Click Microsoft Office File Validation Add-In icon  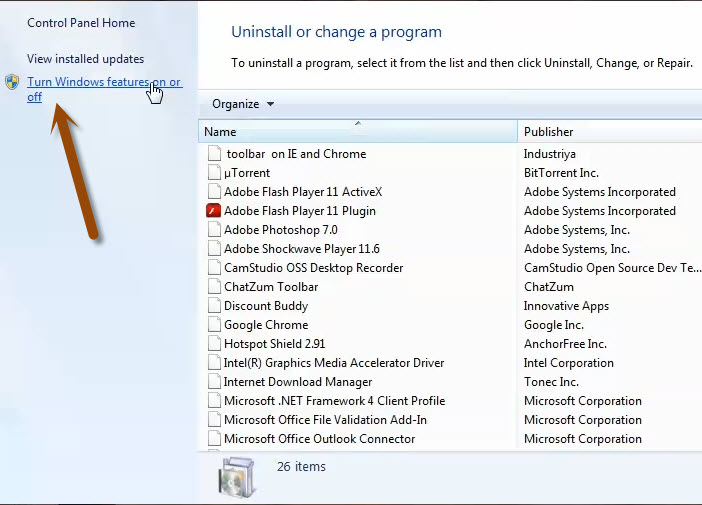tap(214, 420)
